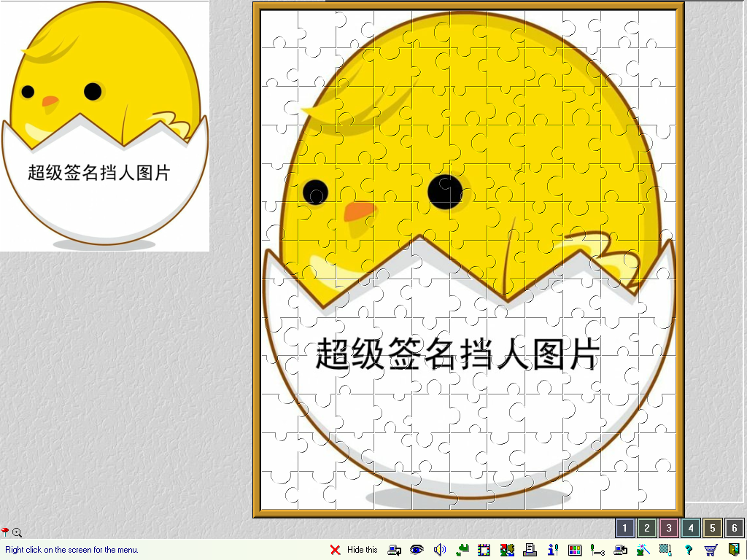The width and height of the screenshot is (747, 560).
Task: Click the two-figures picture icon
Action: click(x=508, y=550)
